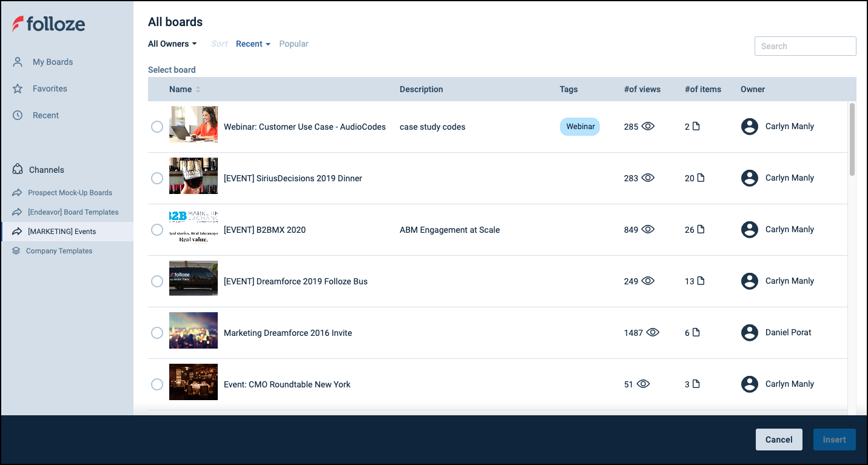Image resolution: width=868 pixels, height=465 pixels.
Task: Click the Folloze logo
Action: [x=49, y=24]
